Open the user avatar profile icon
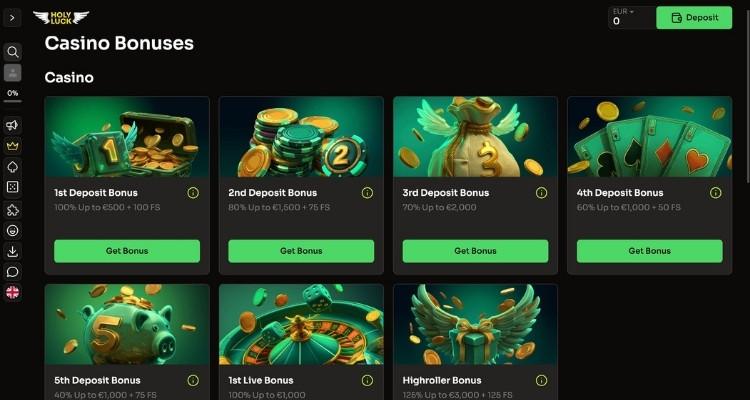The image size is (750, 400). tap(12, 73)
